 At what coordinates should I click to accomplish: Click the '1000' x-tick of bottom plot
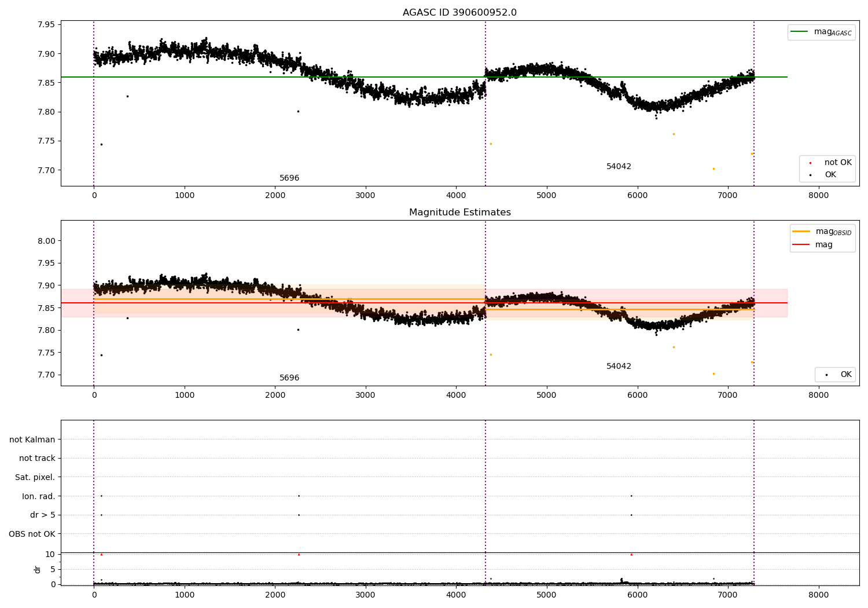(x=185, y=595)
